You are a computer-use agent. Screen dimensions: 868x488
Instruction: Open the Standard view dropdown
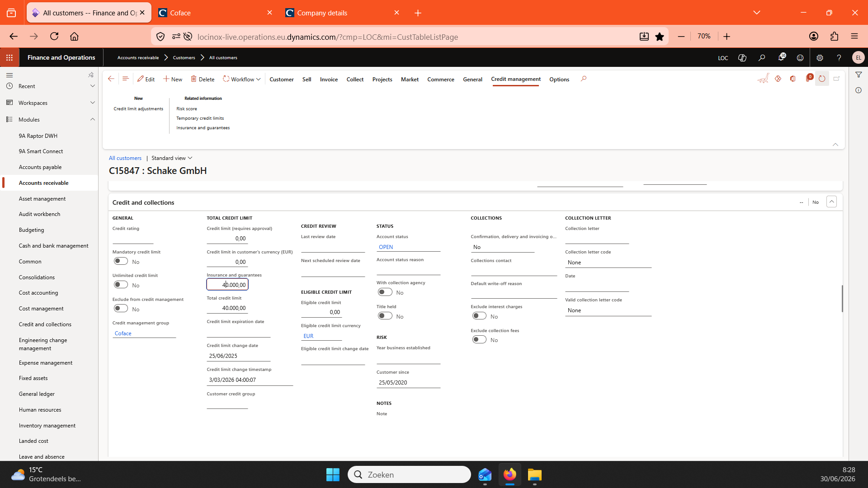pos(172,158)
